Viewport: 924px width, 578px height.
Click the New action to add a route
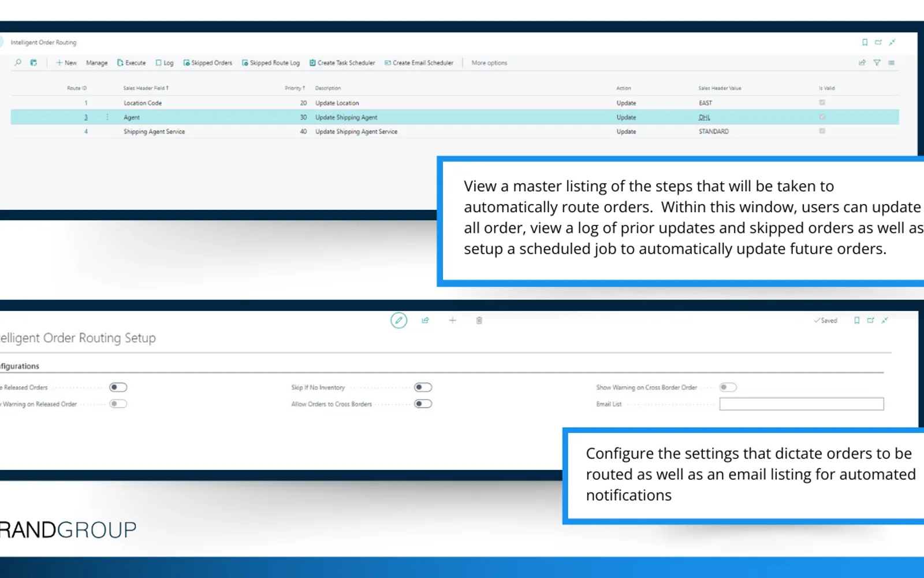(x=66, y=62)
